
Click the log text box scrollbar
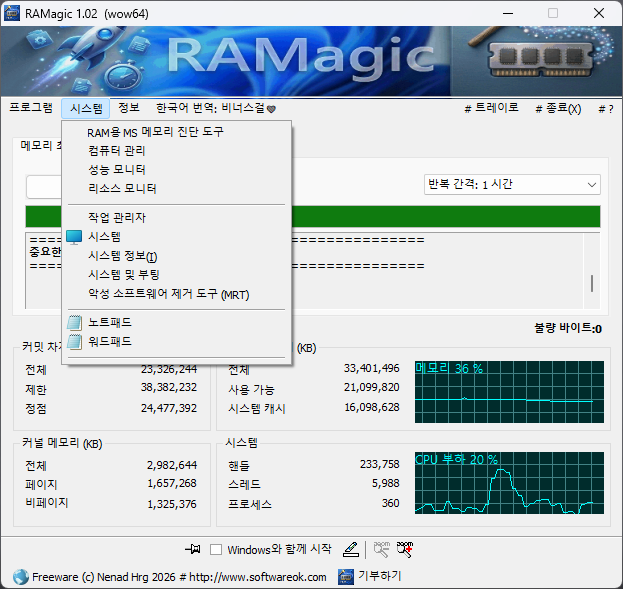pos(592,271)
